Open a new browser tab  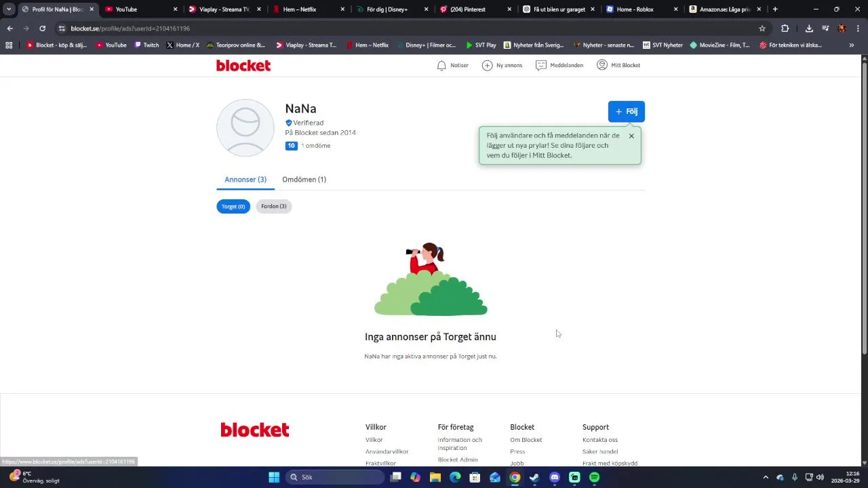pyautogui.click(x=775, y=9)
